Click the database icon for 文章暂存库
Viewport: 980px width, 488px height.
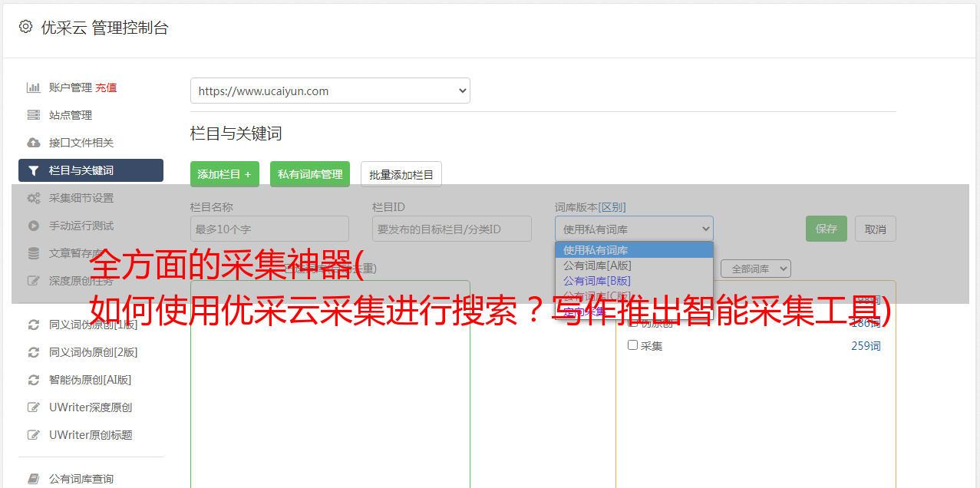pos(34,253)
